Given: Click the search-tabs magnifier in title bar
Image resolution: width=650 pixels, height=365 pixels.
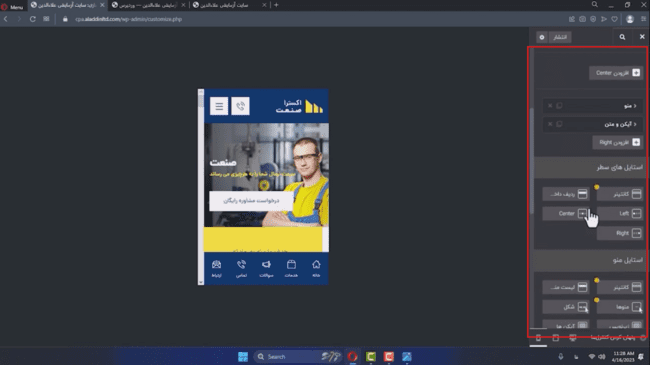Looking at the screenshot, I should [x=595, y=5].
